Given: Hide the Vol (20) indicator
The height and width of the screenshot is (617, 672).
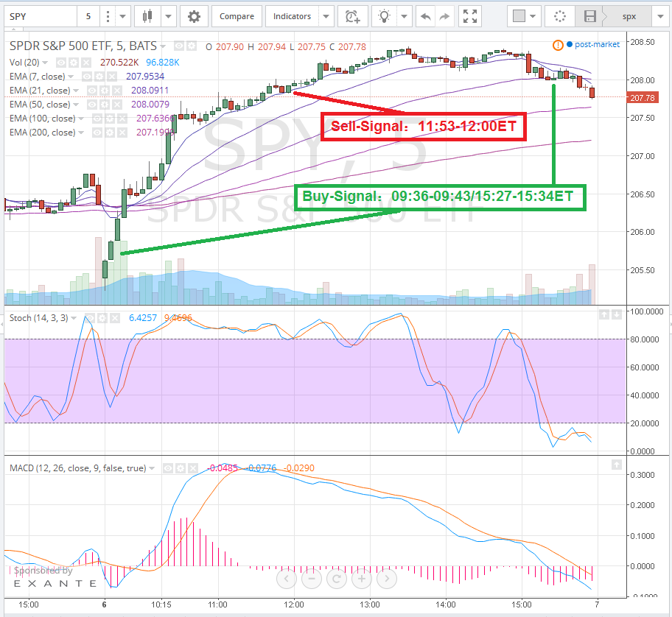Looking at the screenshot, I should pyautogui.click(x=61, y=63).
